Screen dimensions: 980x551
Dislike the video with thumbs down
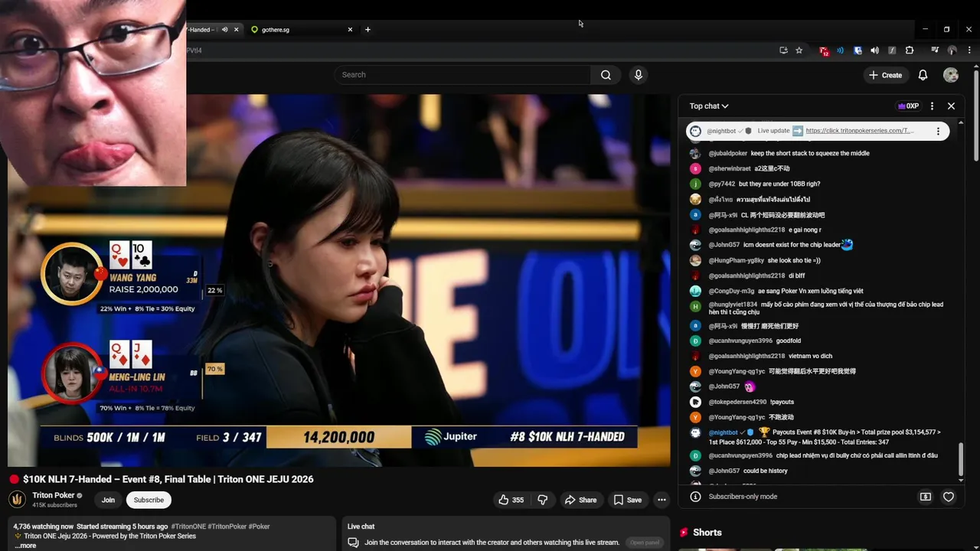[542, 500]
